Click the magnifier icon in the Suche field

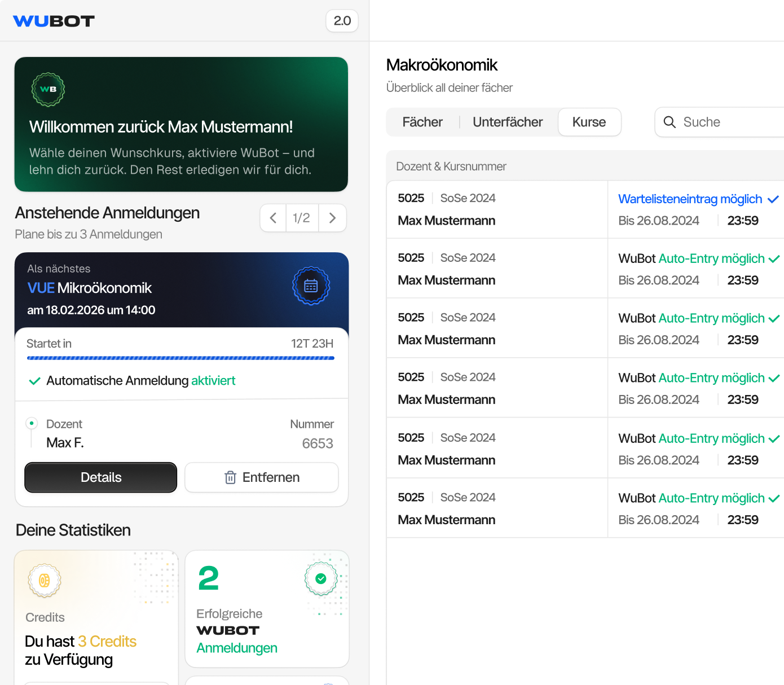pyautogui.click(x=670, y=122)
